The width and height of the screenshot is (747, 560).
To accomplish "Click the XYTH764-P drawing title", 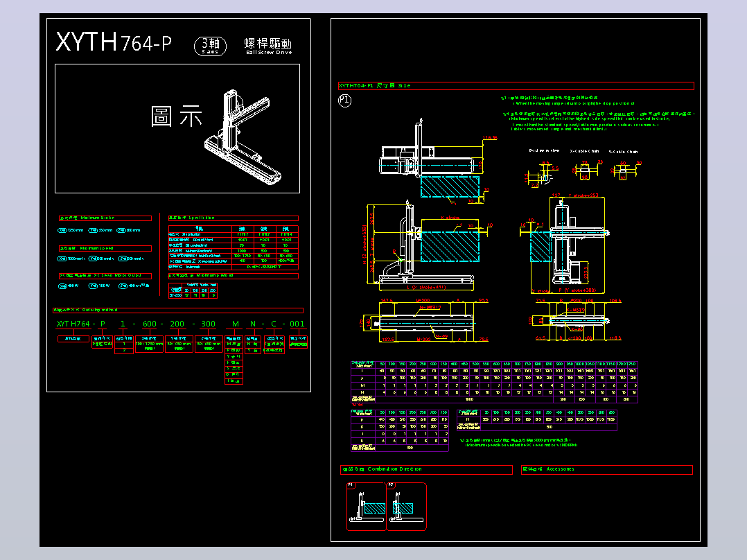I will 114,42.
